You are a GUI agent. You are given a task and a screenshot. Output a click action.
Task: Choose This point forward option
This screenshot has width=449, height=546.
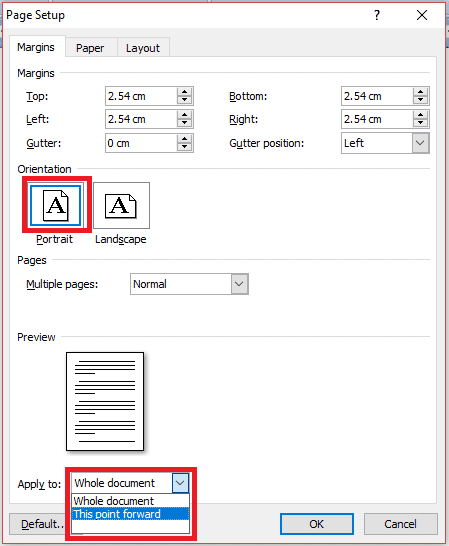(x=130, y=514)
